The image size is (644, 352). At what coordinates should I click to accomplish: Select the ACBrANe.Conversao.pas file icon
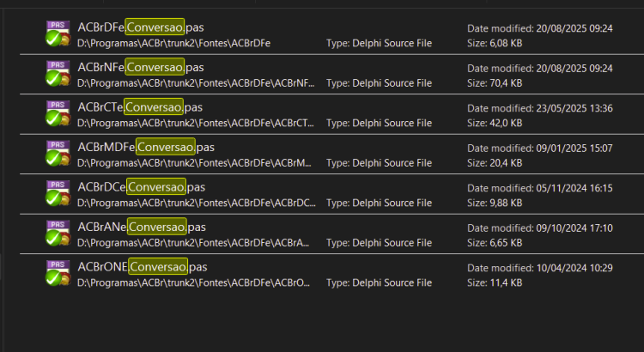58,233
